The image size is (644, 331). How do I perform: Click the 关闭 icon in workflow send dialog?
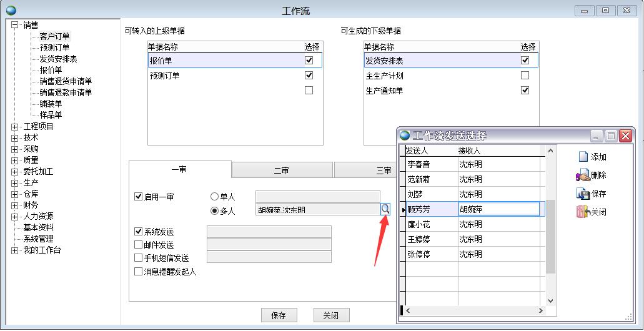582,212
